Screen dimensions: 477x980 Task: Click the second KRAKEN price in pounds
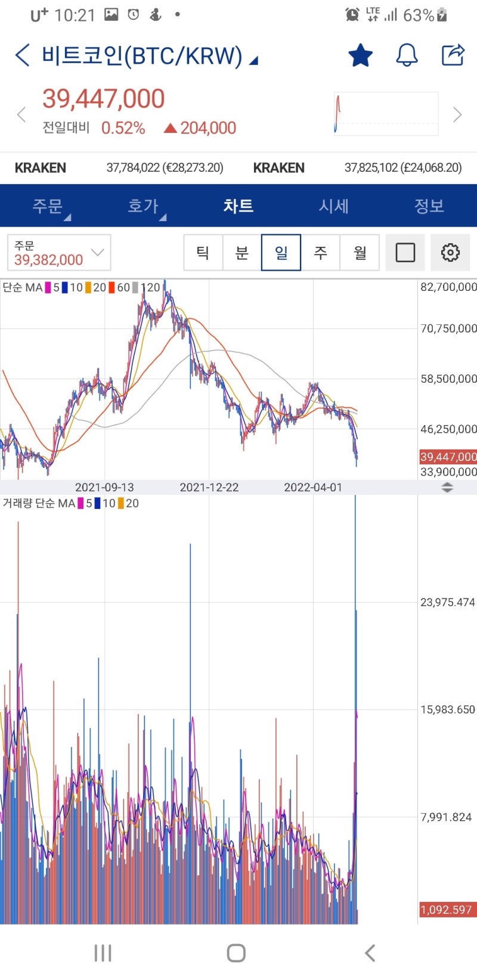point(403,168)
